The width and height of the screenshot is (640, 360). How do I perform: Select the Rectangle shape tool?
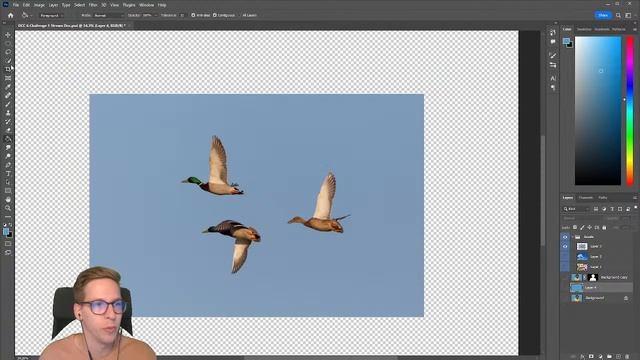click(x=8, y=191)
